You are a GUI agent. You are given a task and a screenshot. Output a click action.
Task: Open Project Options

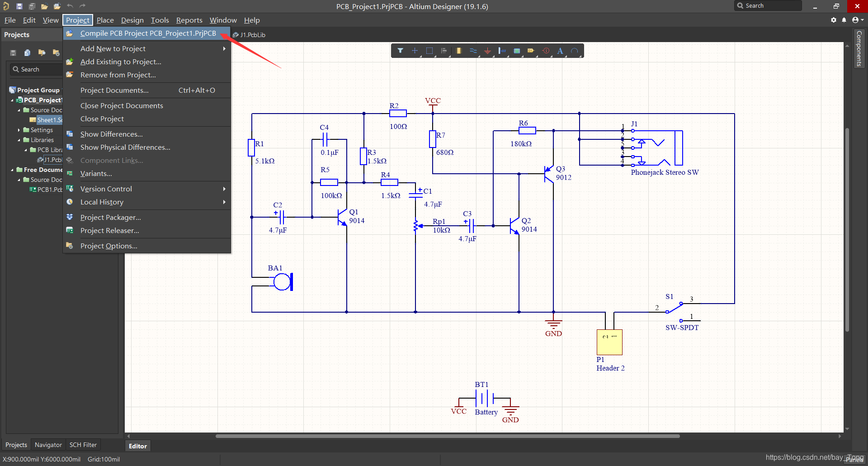(x=147, y=246)
